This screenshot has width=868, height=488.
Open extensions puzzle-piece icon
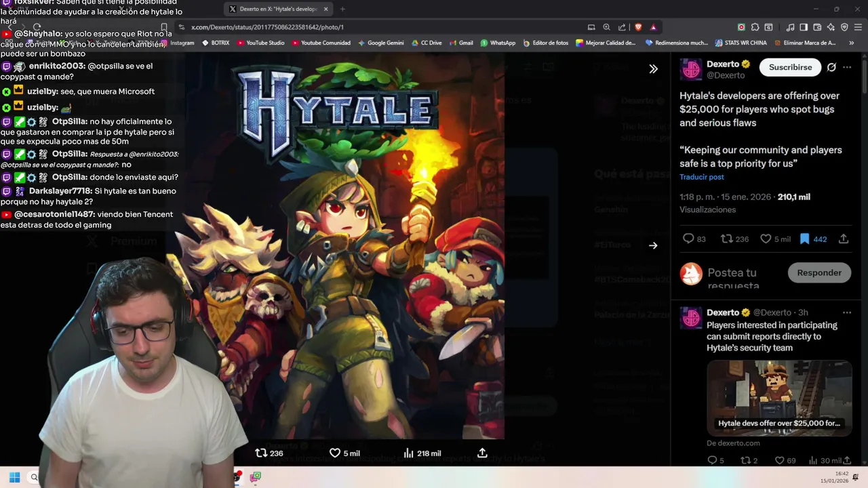[x=755, y=27]
